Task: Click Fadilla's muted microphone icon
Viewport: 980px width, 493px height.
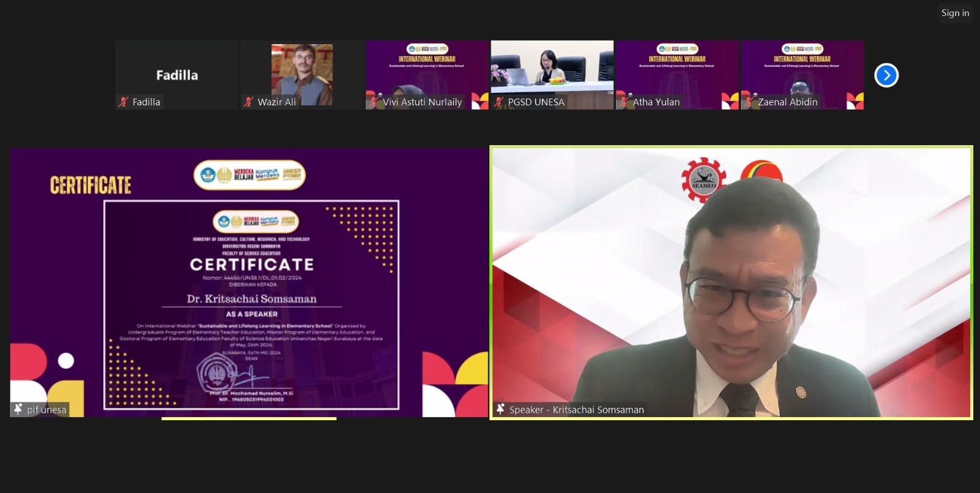Action: (124, 102)
